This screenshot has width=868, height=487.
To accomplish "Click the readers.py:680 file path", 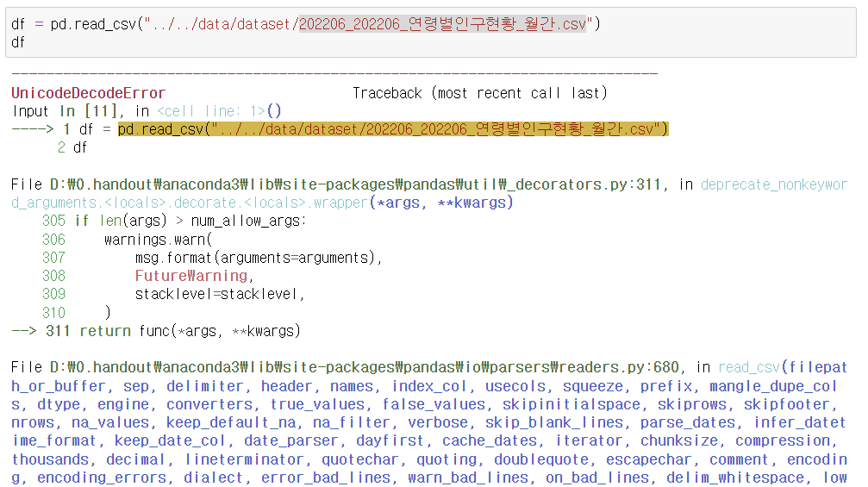I will click(365, 367).
